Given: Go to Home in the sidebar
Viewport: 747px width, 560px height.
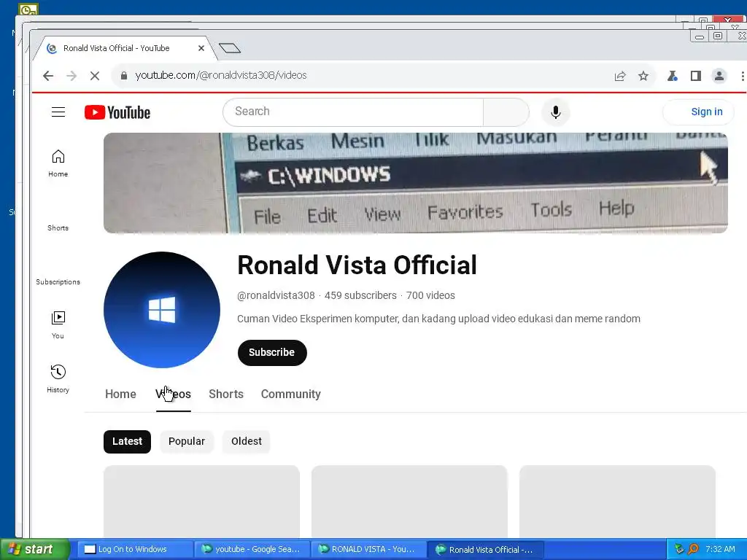Looking at the screenshot, I should (58, 163).
